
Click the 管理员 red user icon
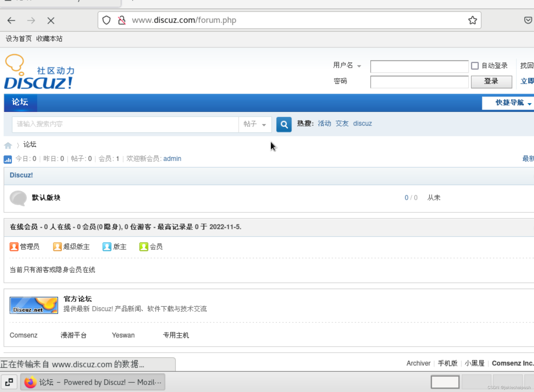14,246
